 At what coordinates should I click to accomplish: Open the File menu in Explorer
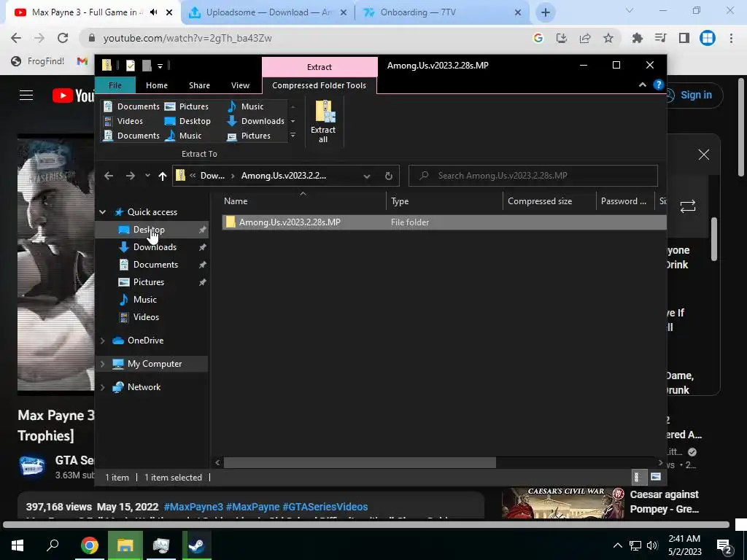pos(115,85)
